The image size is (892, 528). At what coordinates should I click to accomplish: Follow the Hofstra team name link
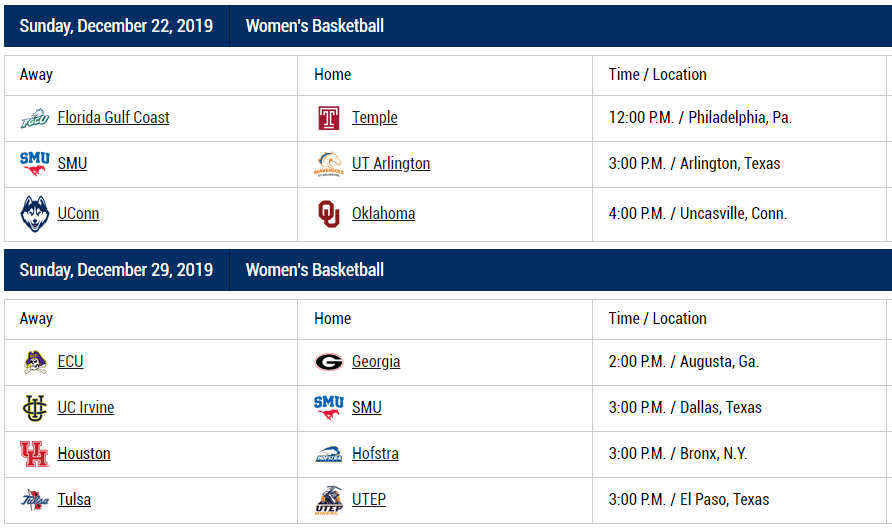pos(375,454)
